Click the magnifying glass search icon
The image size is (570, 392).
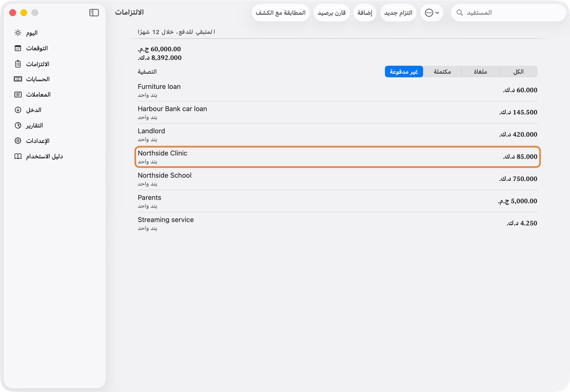[459, 13]
